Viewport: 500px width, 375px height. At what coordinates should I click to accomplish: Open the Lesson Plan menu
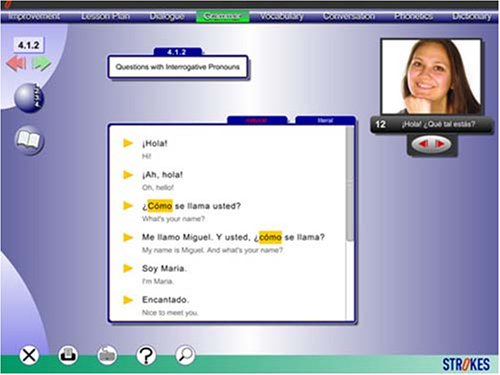point(105,16)
